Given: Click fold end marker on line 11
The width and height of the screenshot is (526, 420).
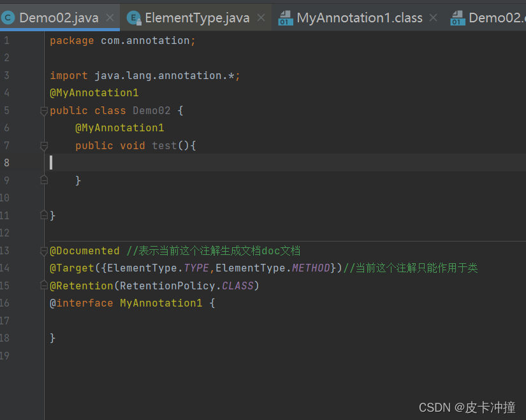Looking at the screenshot, I should click(x=44, y=215).
